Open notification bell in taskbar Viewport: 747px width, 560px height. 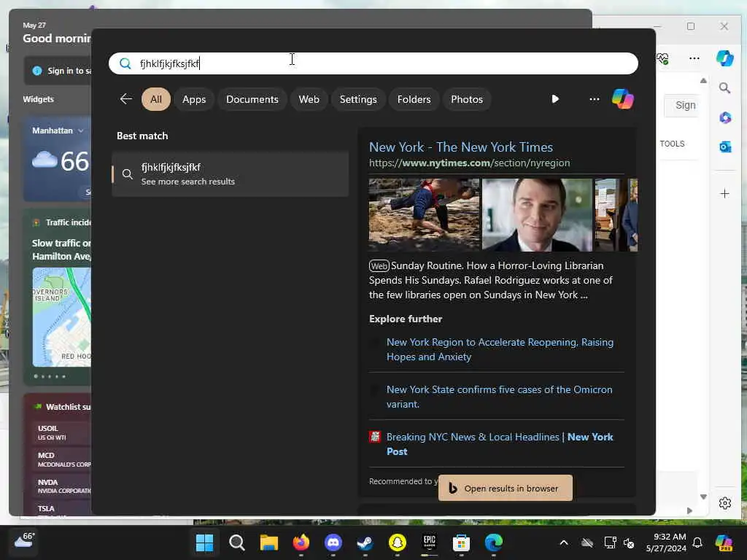[697, 542]
